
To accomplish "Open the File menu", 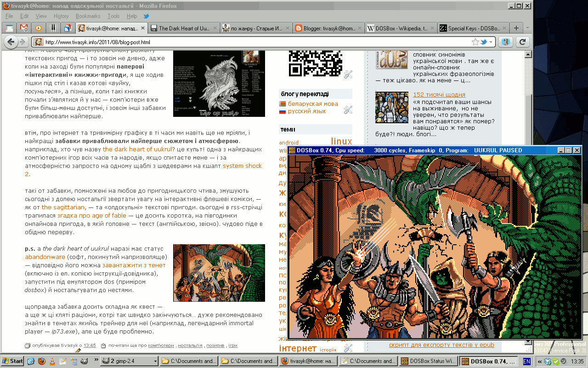I will pyautogui.click(x=10, y=16).
